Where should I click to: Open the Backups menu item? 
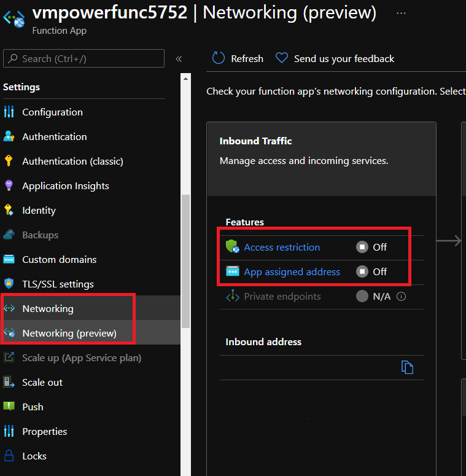tap(41, 235)
